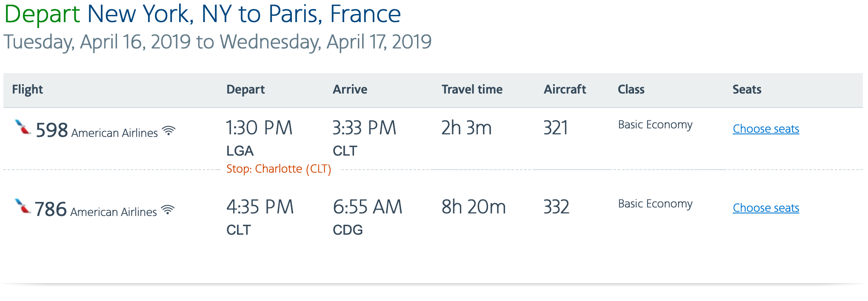Click the Aircraft column header
Image resolution: width=868 pixels, height=301 pixels.
pos(565,89)
